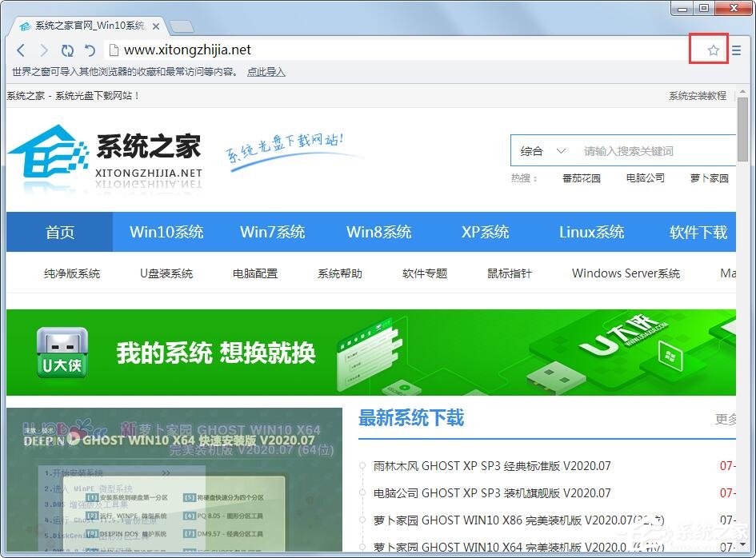Open the Win10系统 navigation menu
The image size is (756, 558).
tap(166, 232)
